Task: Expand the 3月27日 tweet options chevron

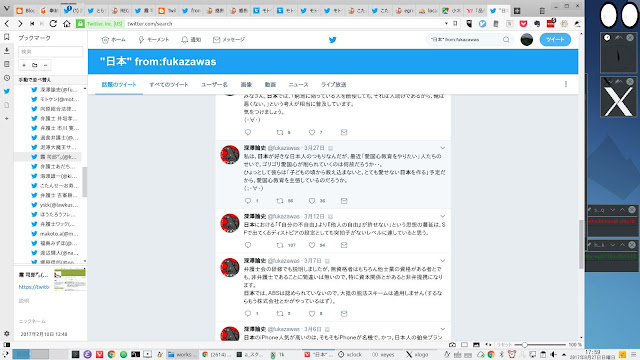Action: pyautogui.click(x=443, y=148)
